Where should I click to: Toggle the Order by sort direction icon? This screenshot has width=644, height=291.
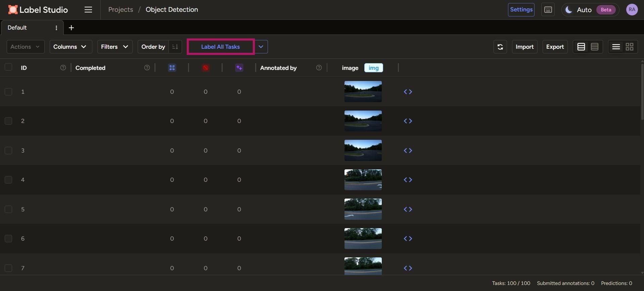(x=175, y=47)
